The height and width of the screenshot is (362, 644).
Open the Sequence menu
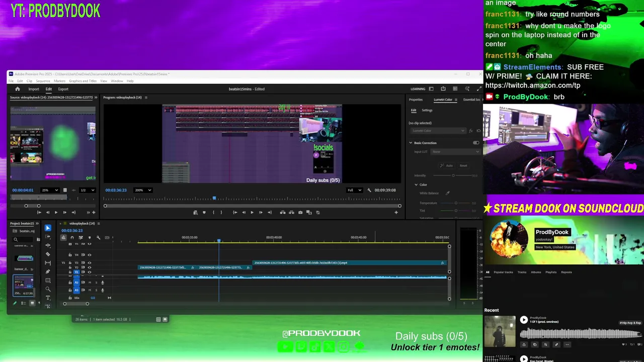43,81
